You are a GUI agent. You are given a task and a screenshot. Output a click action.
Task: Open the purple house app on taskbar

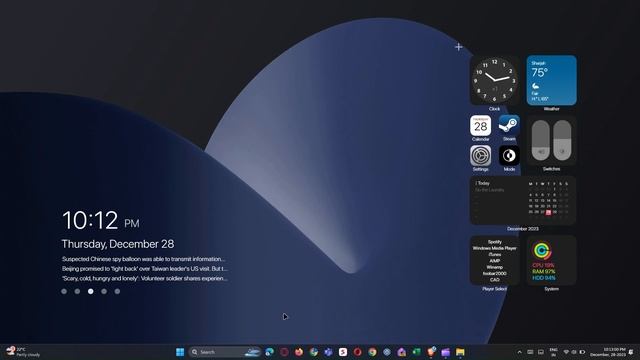pos(402,352)
